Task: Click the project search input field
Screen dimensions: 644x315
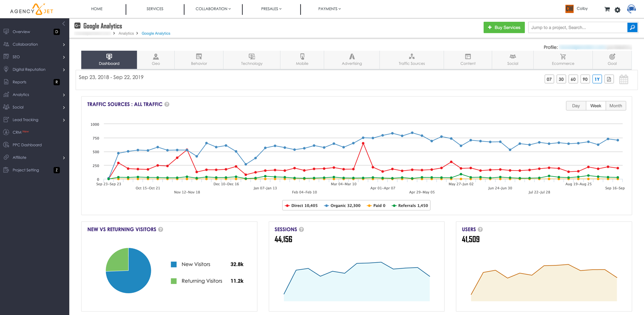Action: (578, 27)
